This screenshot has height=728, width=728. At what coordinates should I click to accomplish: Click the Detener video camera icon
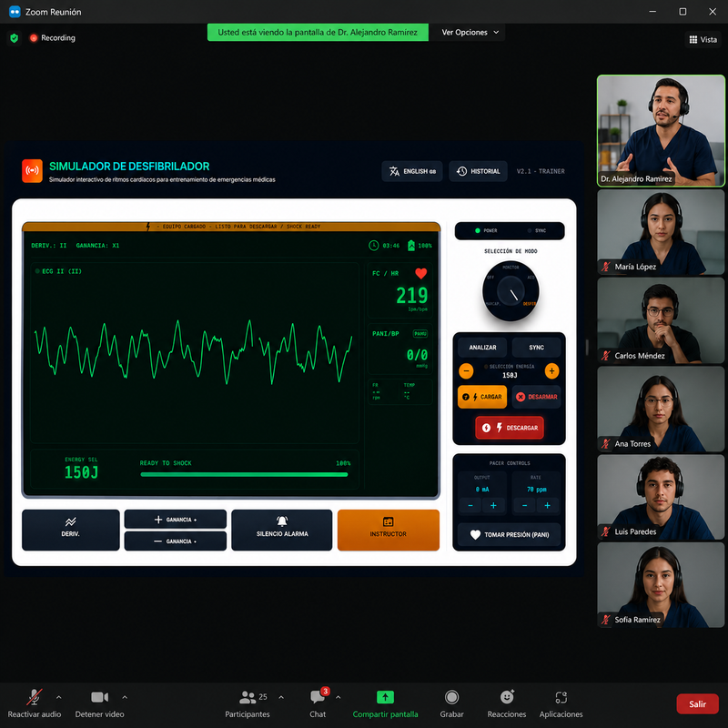(x=99, y=697)
